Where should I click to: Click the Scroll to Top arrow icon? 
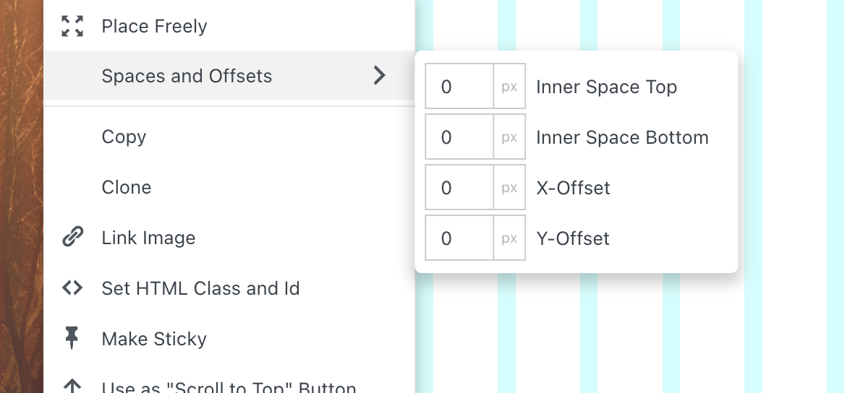pyautogui.click(x=72, y=386)
